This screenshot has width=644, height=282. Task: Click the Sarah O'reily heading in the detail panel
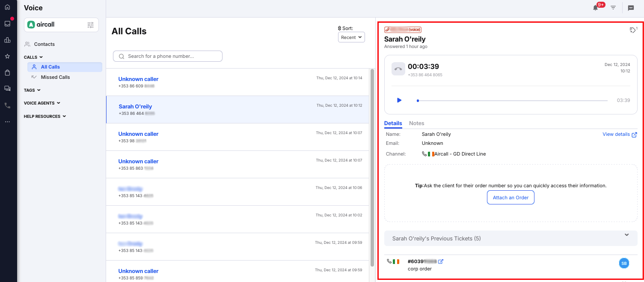tap(405, 39)
